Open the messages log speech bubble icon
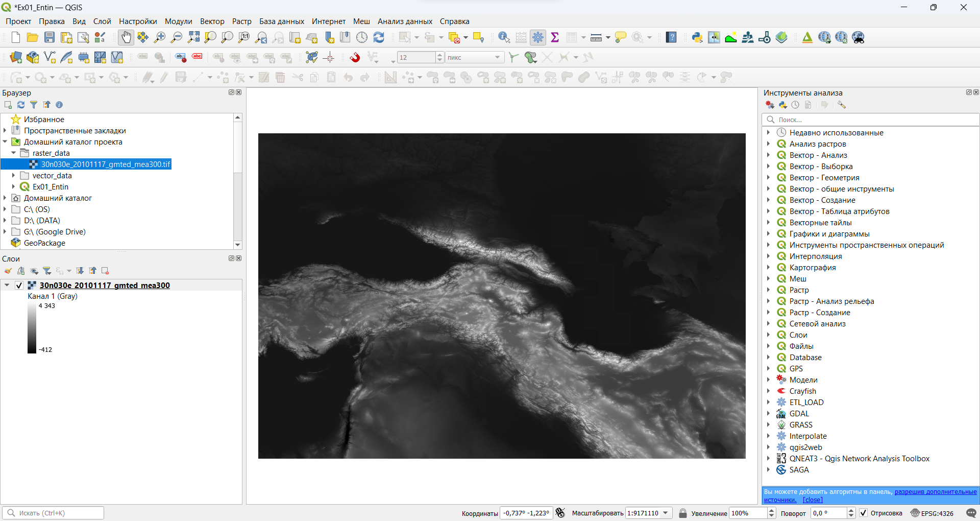This screenshot has height=521, width=980. (971, 513)
